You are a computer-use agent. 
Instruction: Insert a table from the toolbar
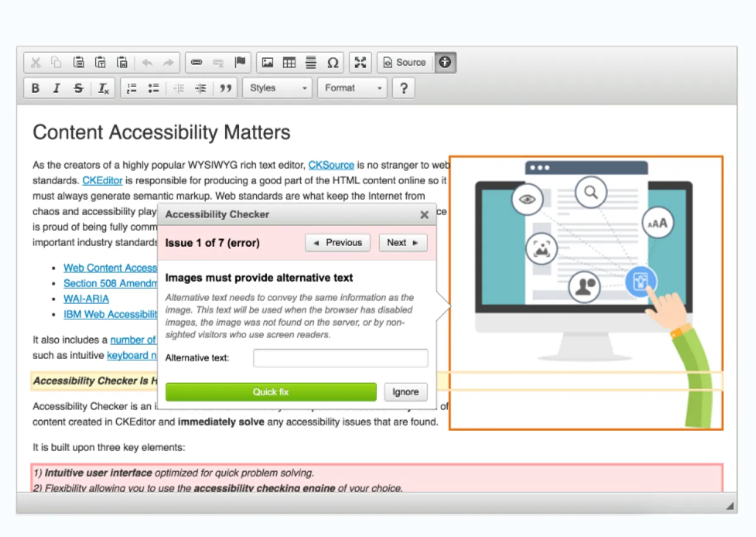click(x=289, y=62)
